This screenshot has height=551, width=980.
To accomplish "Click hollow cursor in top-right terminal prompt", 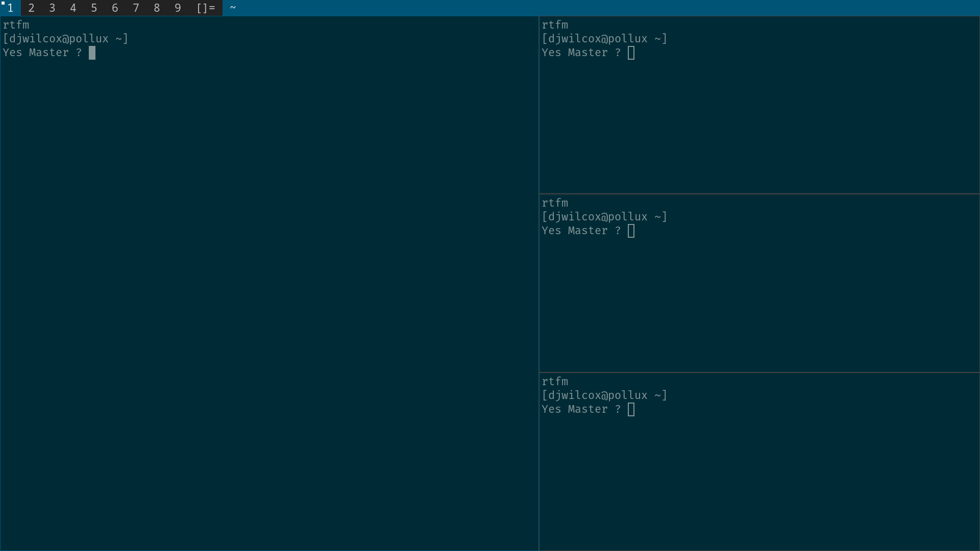I will 631,53.
